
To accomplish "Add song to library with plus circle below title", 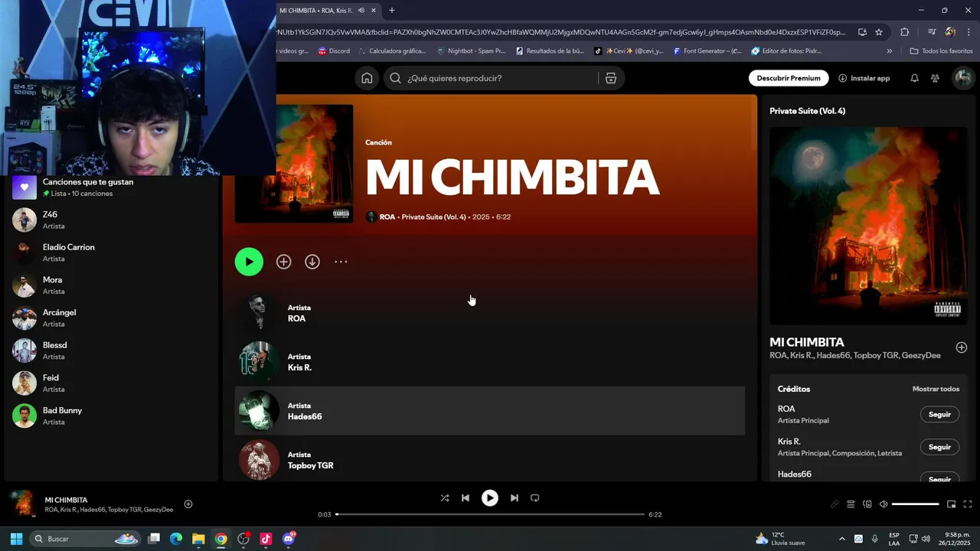I will click(x=283, y=262).
